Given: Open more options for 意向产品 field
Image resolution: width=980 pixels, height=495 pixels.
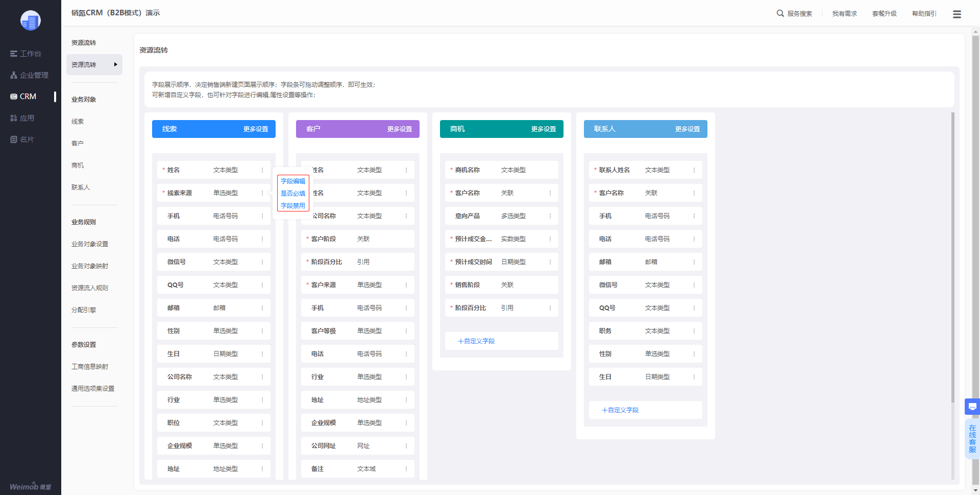Looking at the screenshot, I should [550, 216].
